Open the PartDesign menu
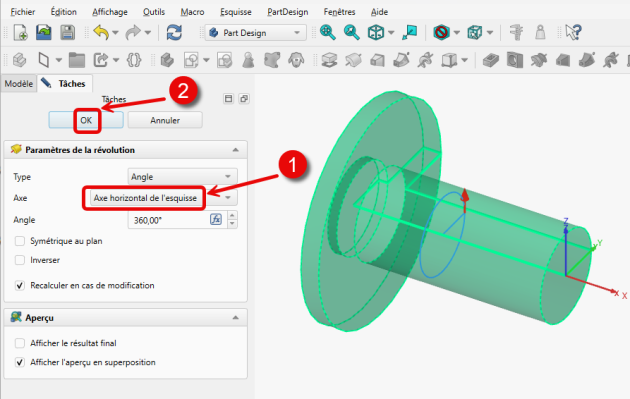 pos(288,12)
